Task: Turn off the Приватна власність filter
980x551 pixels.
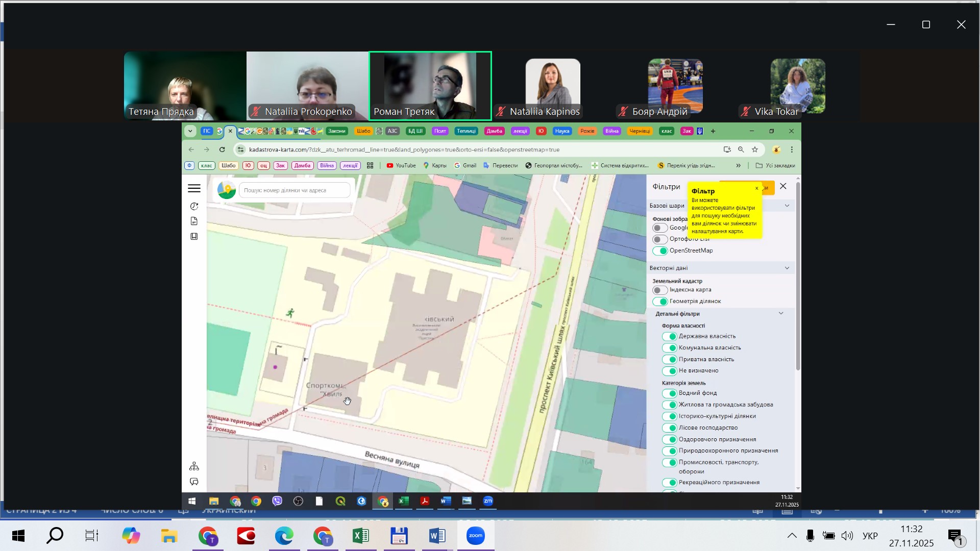Action: click(669, 360)
